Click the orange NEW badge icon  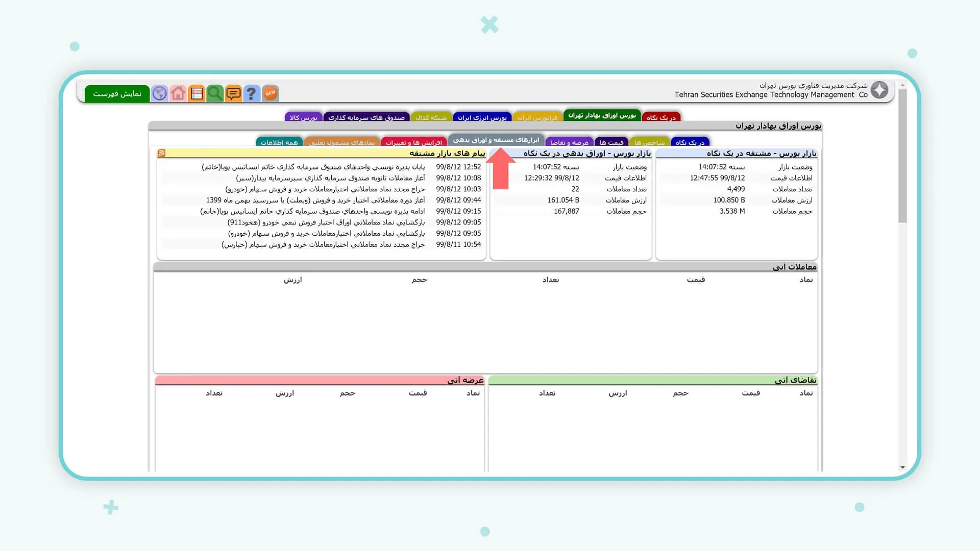coord(270,93)
